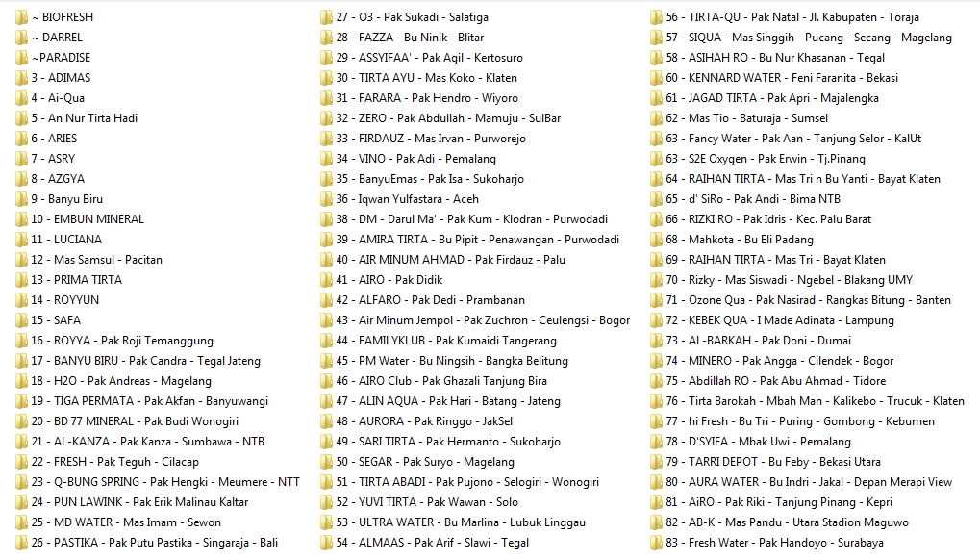Click folder icon of 18 - H2O Pak Andreas

click(21, 381)
